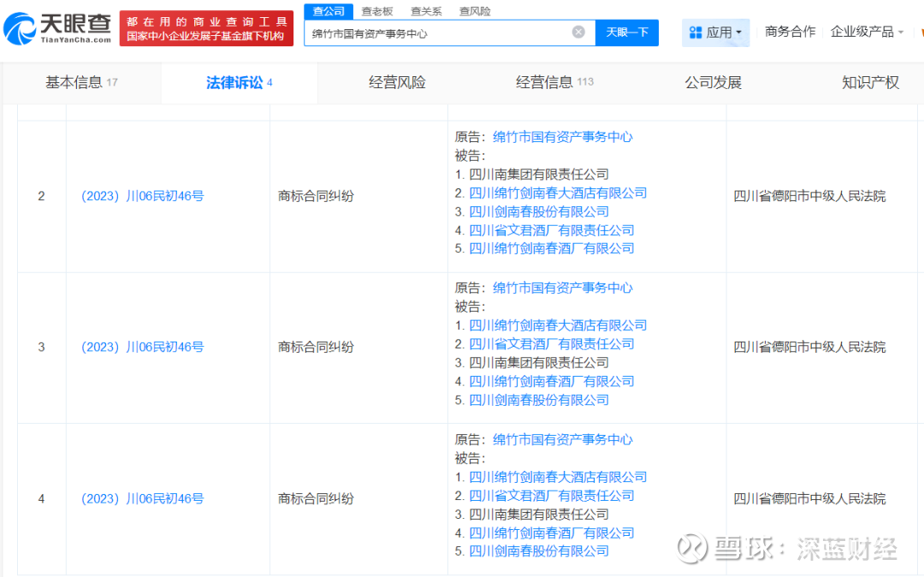Clear the search box with the X icon

[578, 33]
